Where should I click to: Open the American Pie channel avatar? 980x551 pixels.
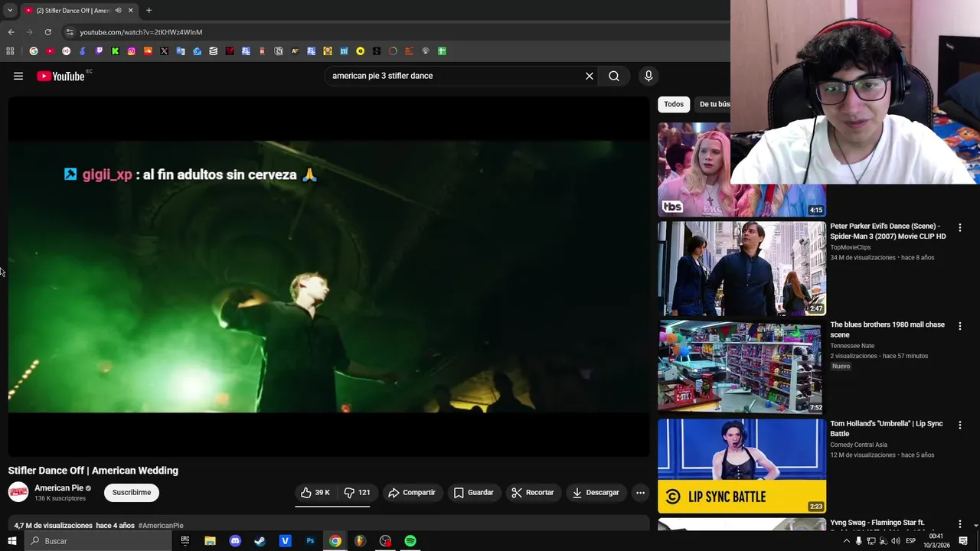pyautogui.click(x=18, y=492)
